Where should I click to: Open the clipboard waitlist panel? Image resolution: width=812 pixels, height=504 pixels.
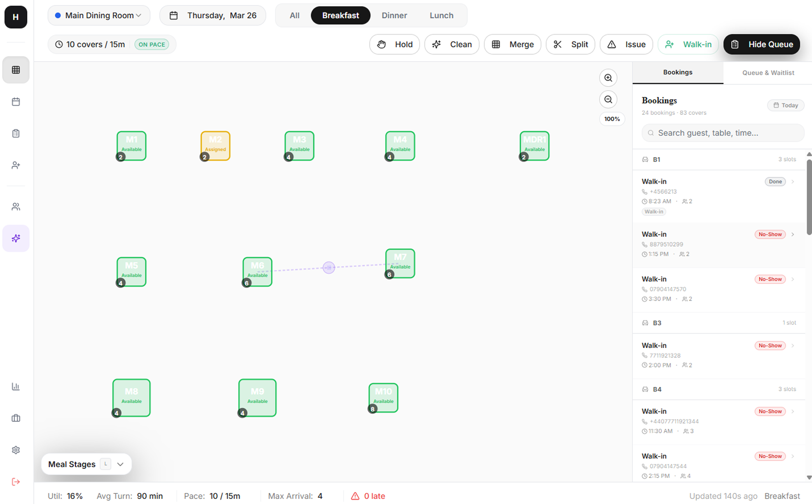pyautogui.click(x=16, y=133)
